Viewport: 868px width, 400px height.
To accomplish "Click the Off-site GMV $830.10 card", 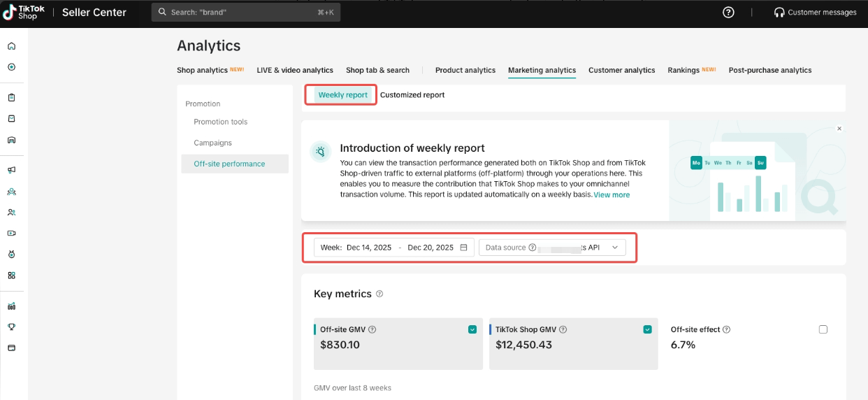I will [398, 344].
